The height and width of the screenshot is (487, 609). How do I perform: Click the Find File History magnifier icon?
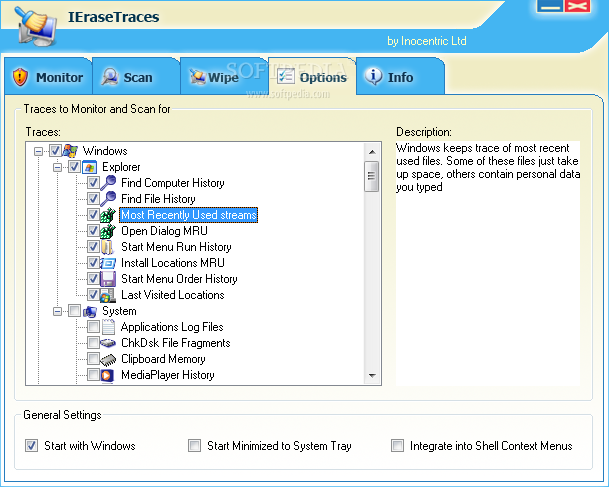tap(108, 198)
